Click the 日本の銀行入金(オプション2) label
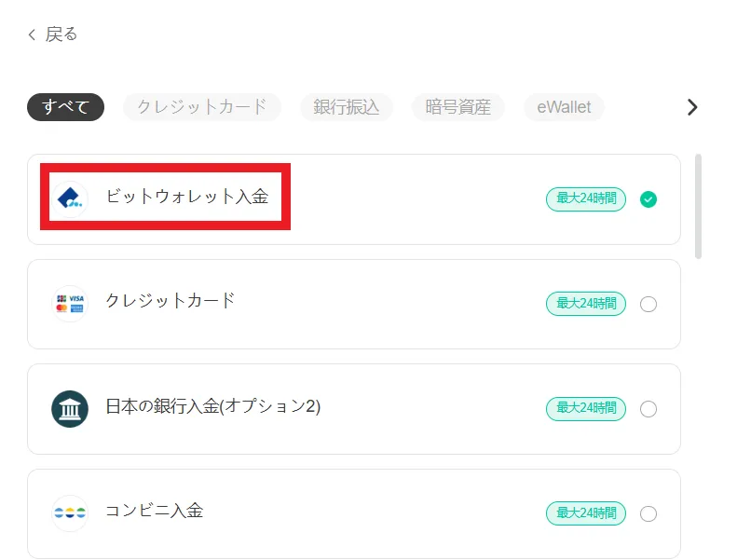737x560 pixels. pos(213,406)
